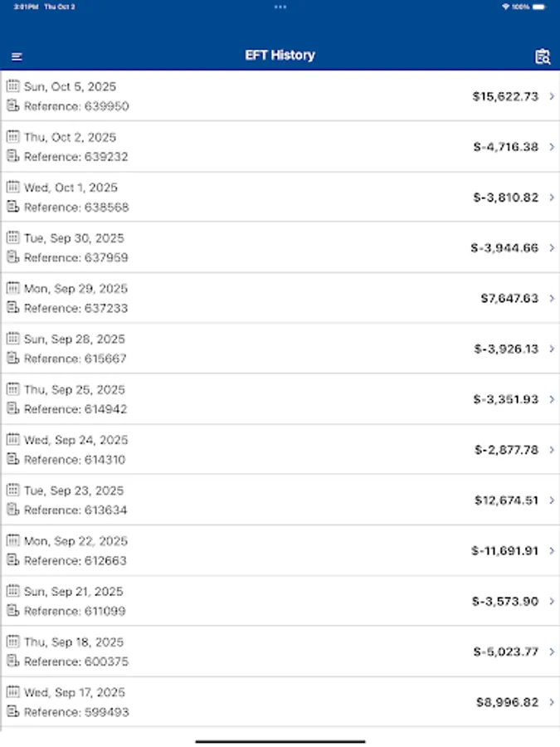
Task: Expand the Sun, Oct 5 transaction chevron
Action: click(x=553, y=96)
